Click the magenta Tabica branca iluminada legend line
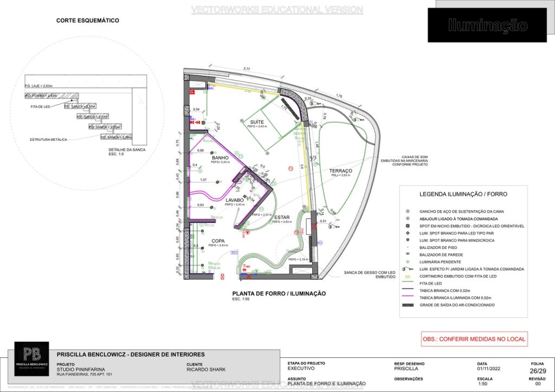555x392 pixels. tap(408, 297)
